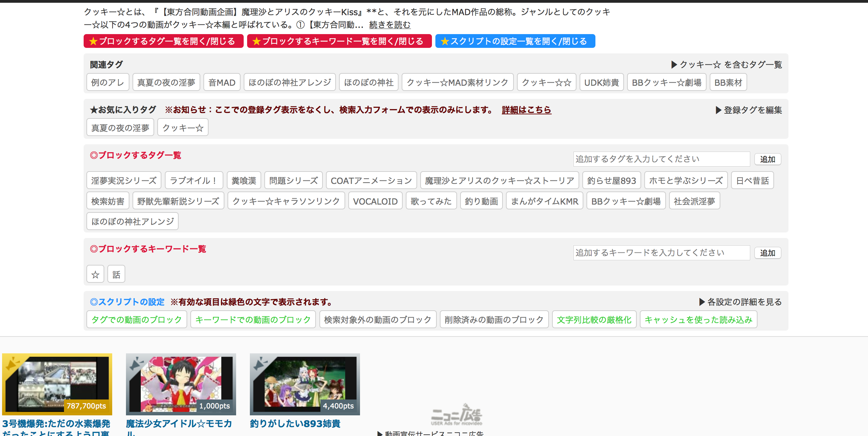The width and height of the screenshot is (868, 436).
Task: Select the 音MAD related tag
Action: point(222,83)
